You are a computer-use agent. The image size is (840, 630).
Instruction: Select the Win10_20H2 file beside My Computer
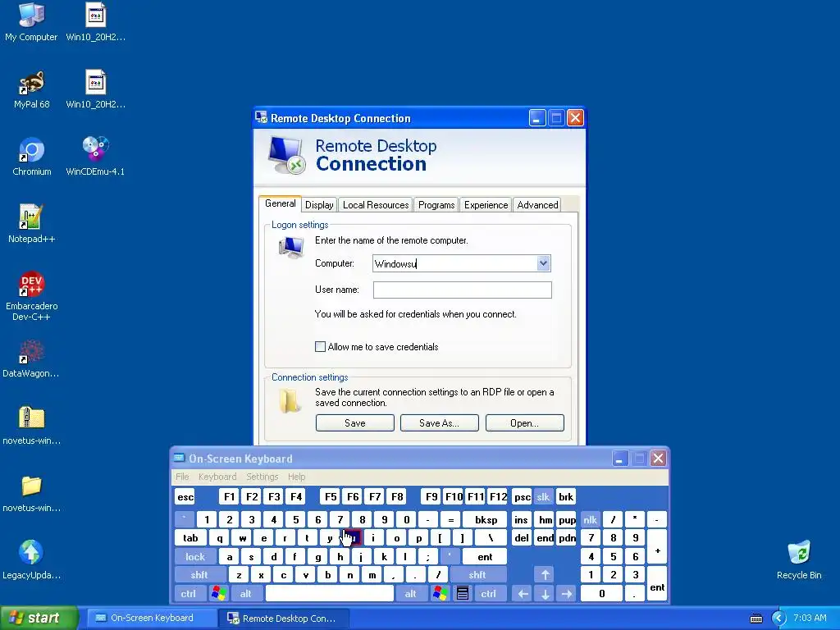click(x=95, y=22)
